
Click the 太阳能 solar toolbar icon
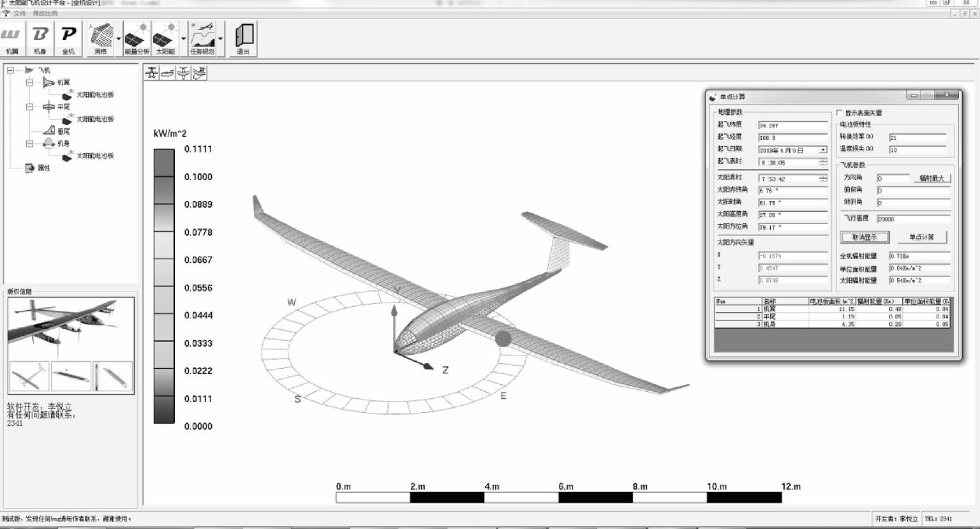165,39
